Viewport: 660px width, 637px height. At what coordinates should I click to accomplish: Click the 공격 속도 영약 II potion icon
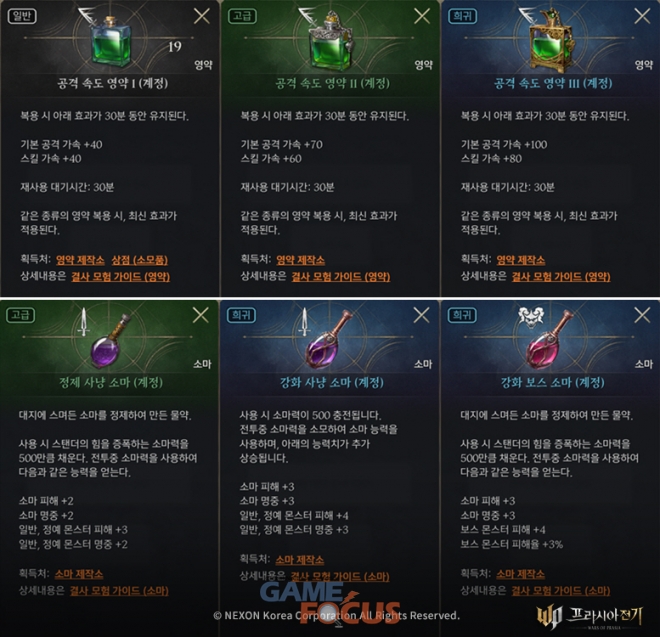331,41
